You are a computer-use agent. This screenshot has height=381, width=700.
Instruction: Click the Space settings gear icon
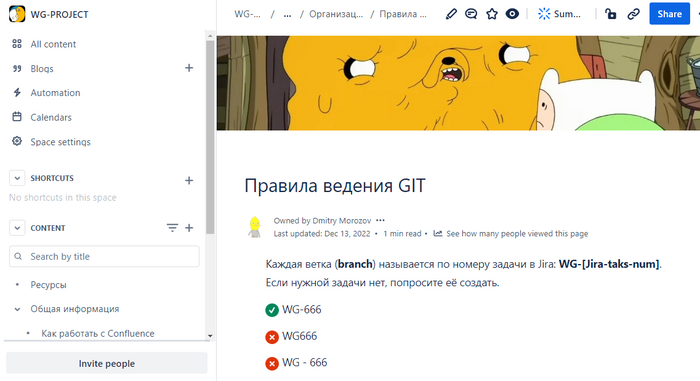click(17, 141)
